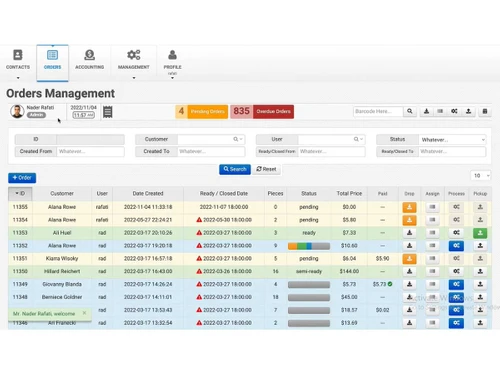The height and width of the screenshot is (375, 500).
Task: Click the receipt icon beside the date
Action: (x=107, y=112)
